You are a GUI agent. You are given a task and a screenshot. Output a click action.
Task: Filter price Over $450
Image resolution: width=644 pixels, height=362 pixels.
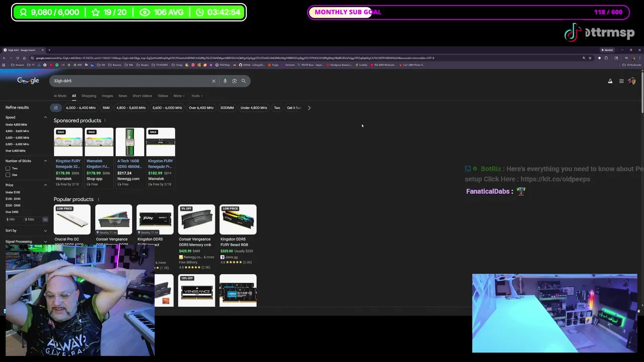13,212
